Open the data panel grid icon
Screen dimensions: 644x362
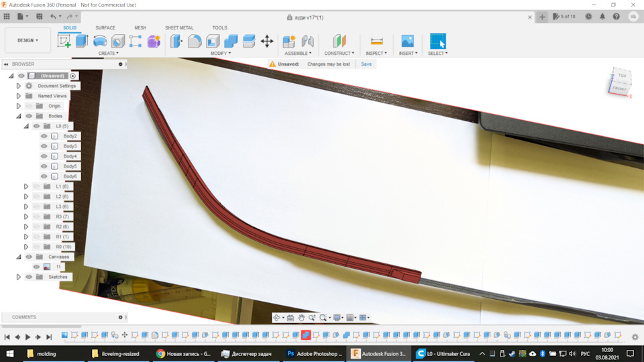pos(7,16)
